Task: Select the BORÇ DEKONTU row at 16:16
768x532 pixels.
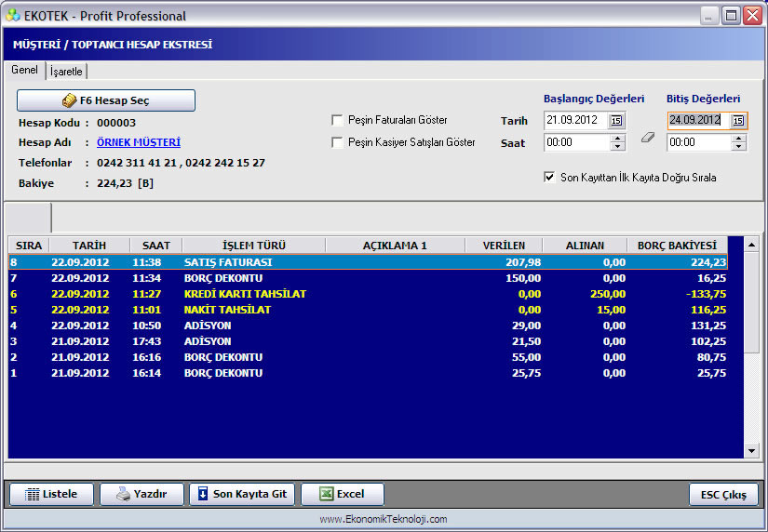Action: tap(368, 357)
